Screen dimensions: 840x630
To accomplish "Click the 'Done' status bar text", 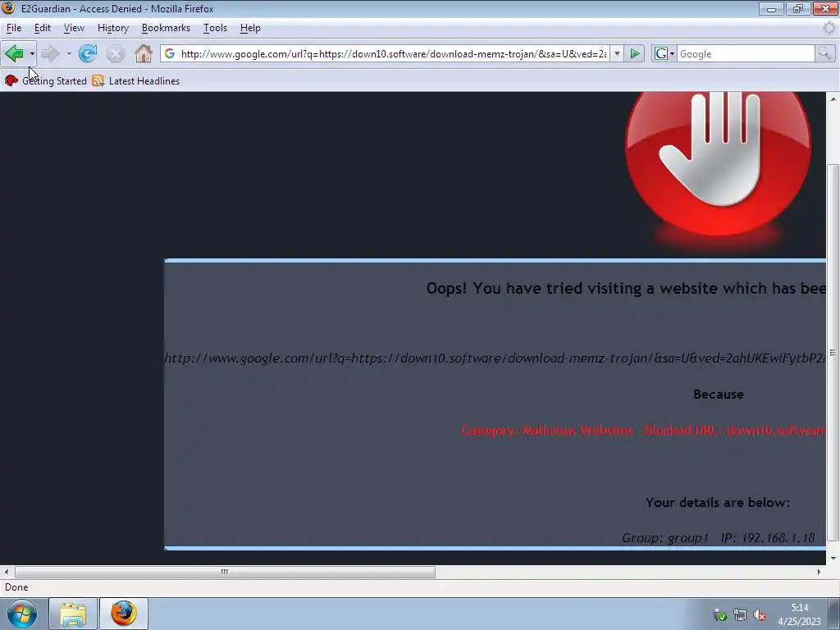I will (16, 587).
